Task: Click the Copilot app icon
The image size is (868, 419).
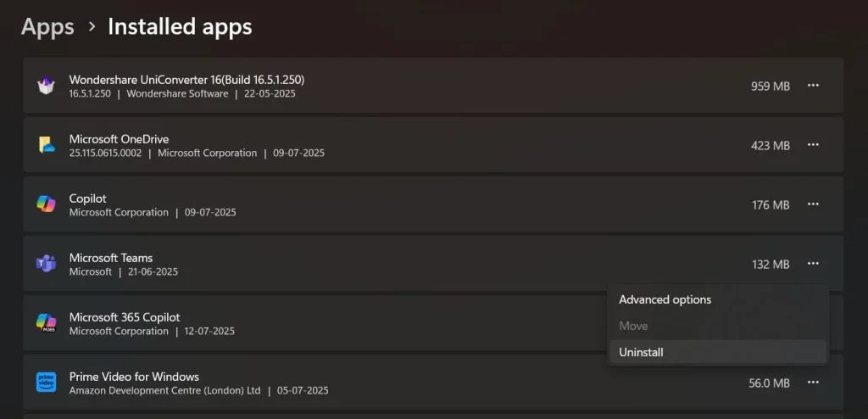Action: pyautogui.click(x=46, y=204)
